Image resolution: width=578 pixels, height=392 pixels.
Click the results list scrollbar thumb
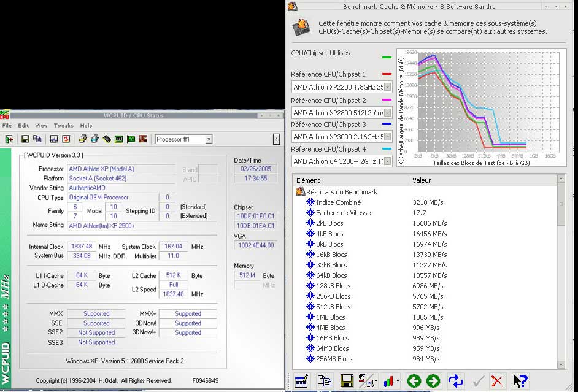561,204
